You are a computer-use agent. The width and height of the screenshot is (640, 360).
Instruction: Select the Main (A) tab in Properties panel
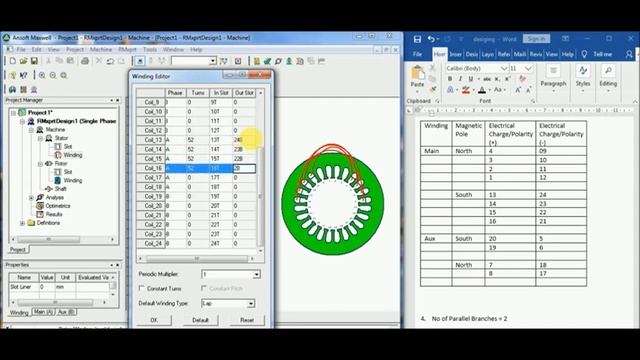point(43,312)
